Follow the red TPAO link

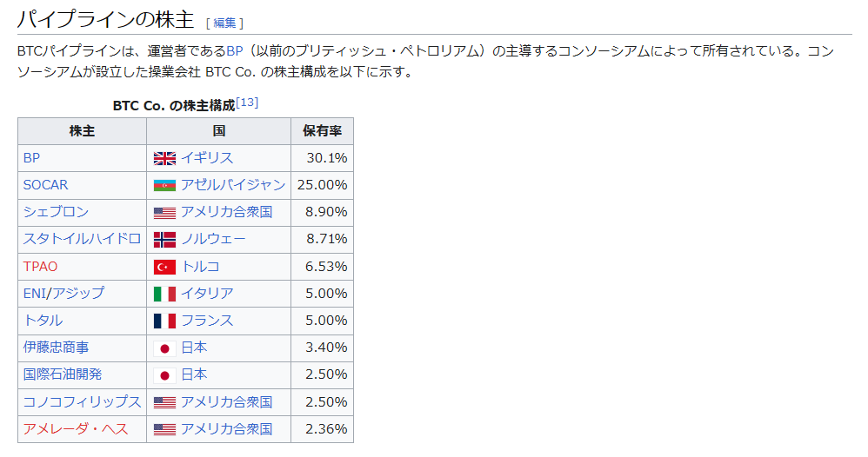click(x=40, y=267)
